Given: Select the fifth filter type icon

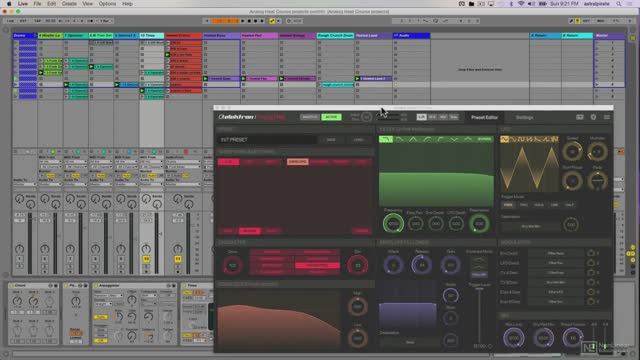Looking at the screenshot, I should click(440, 140).
